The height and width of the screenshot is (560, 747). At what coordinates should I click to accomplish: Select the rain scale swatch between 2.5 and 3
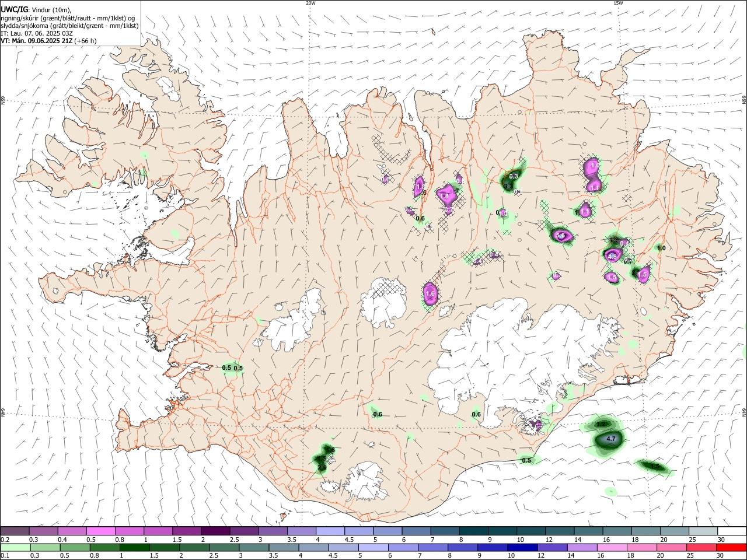[224, 547]
